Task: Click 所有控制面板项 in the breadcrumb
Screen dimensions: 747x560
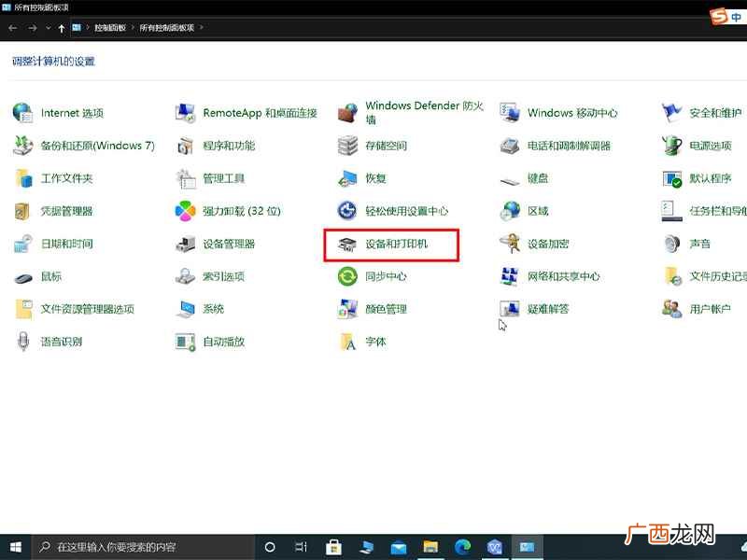Action: point(167,28)
